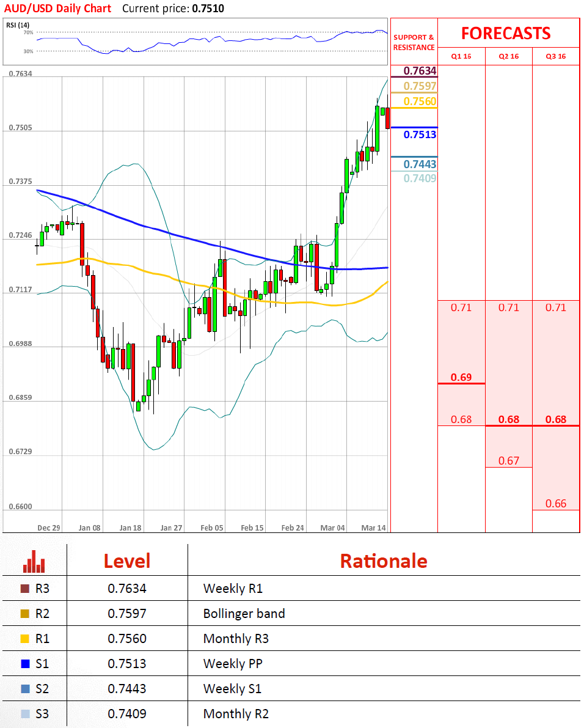This screenshot has width=584, height=728.
Task: Click the 0.7513 level cell in table
Action: [127, 664]
